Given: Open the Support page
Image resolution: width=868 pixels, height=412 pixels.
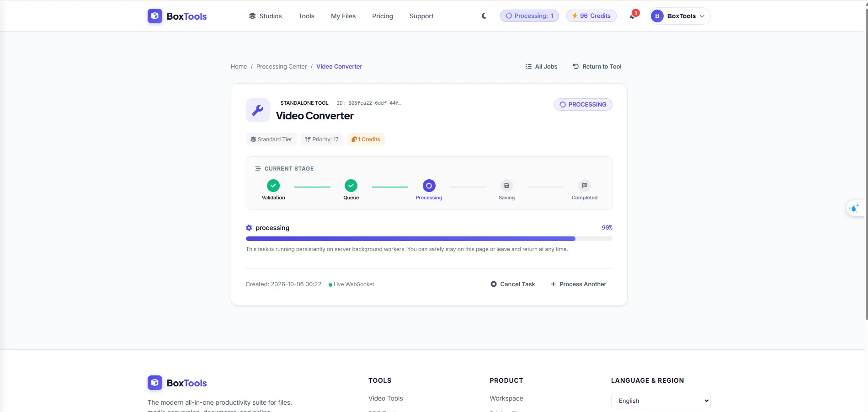Looking at the screenshot, I should pos(421,16).
